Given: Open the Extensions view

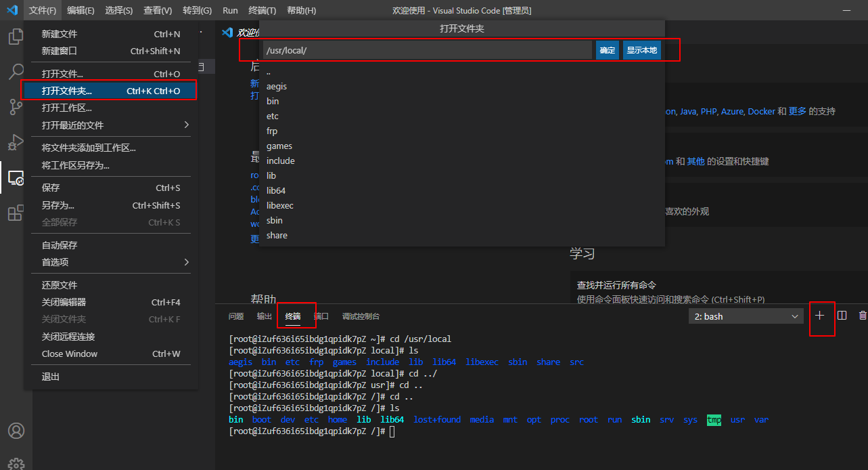Looking at the screenshot, I should point(16,213).
